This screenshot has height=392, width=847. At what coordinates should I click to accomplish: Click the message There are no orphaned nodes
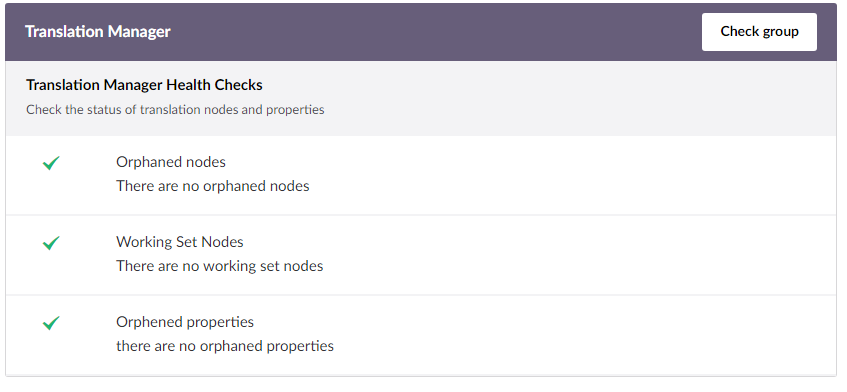(213, 186)
